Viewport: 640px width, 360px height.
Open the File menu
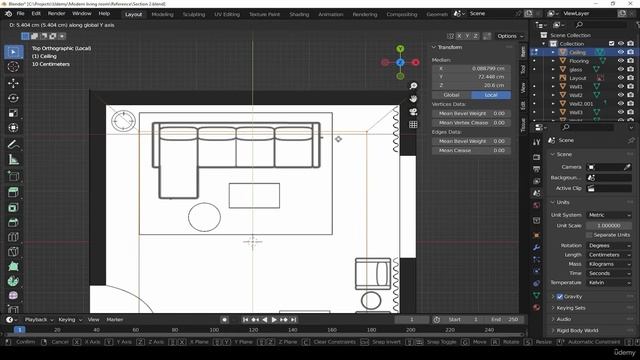coord(20,13)
